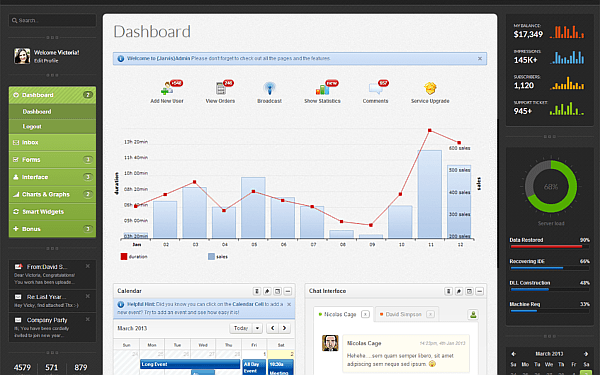Open the Service Upgrade icon
Viewport: 600px width, 375px height.
(430, 88)
